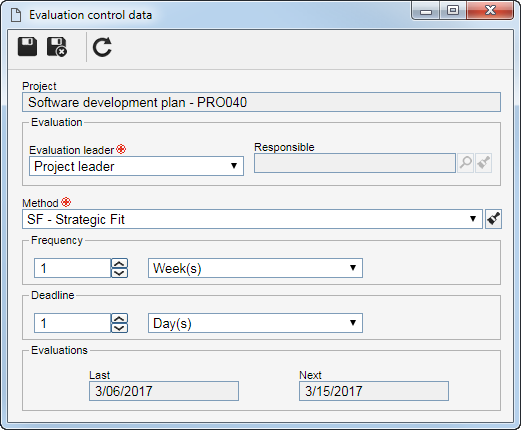Maximize the Evaluation control data window
Image resolution: width=521 pixels, height=430 pixels.
click(x=452, y=11)
